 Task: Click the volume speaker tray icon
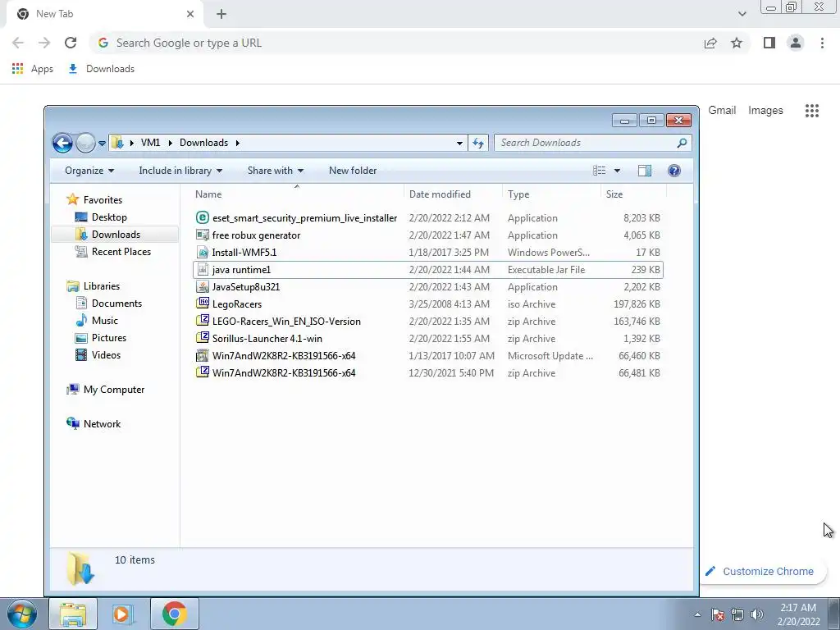(757, 614)
